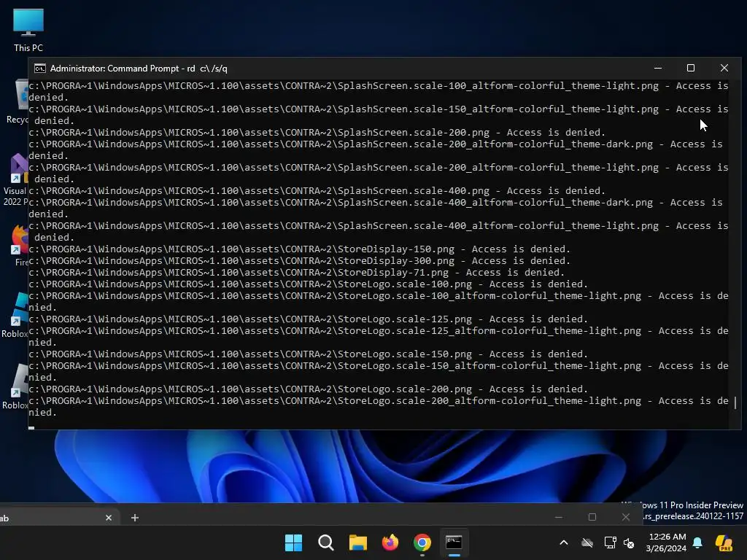Launch File Explorer from taskbar
The image size is (747, 560).
[x=357, y=542]
